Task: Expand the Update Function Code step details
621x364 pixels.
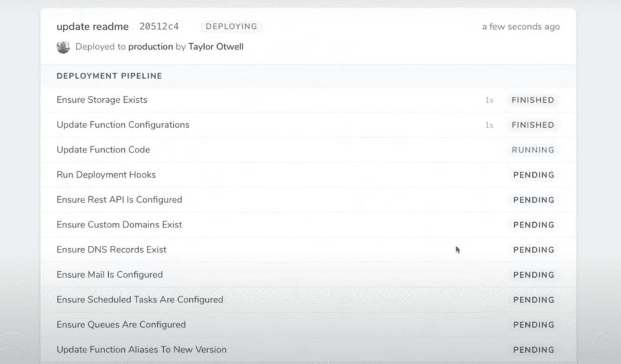Action: (103, 150)
